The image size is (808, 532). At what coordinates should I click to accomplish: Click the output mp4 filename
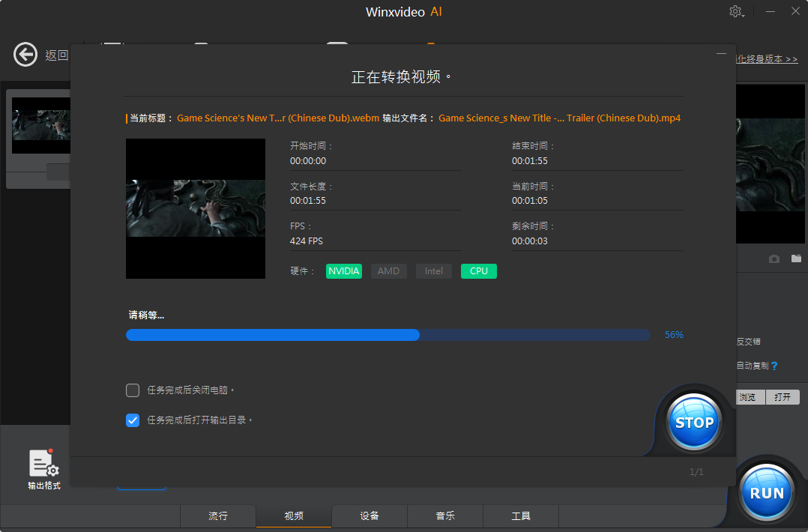pyautogui.click(x=559, y=118)
